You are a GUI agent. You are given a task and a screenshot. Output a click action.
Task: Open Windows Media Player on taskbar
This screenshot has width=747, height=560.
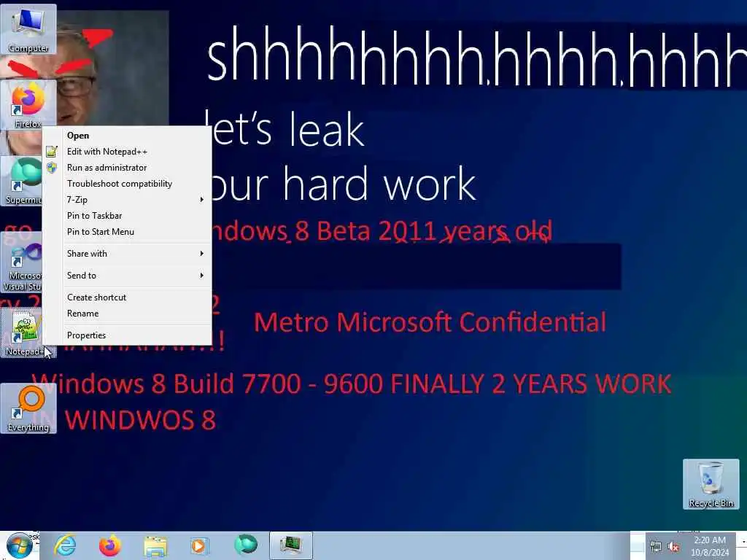coord(199,545)
